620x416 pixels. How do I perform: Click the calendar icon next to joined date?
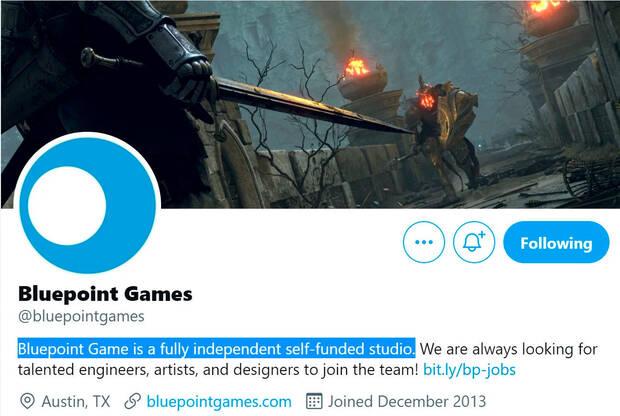(x=314, y=401)
